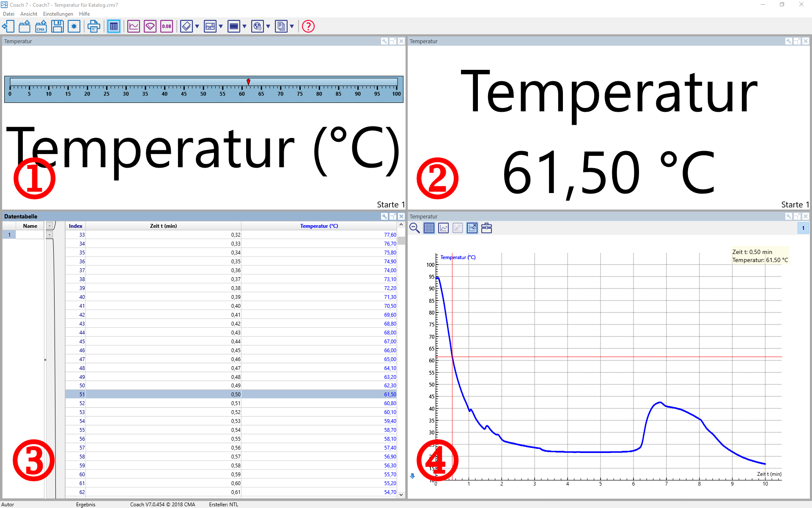
Task: Expand the image panel dropdown arrow
Action: [x=221, y=26]
